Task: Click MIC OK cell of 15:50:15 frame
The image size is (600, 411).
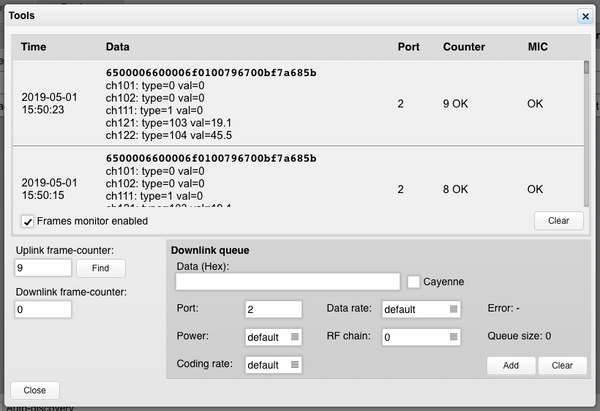Action: (535, 189)
